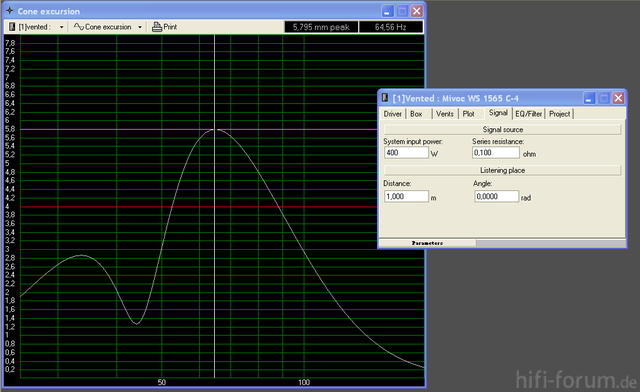Image resolution: width=640 pixels, height=392 pixels.
Task: Click the 5,795 mm peak readout
Action: tap(321, 27)
